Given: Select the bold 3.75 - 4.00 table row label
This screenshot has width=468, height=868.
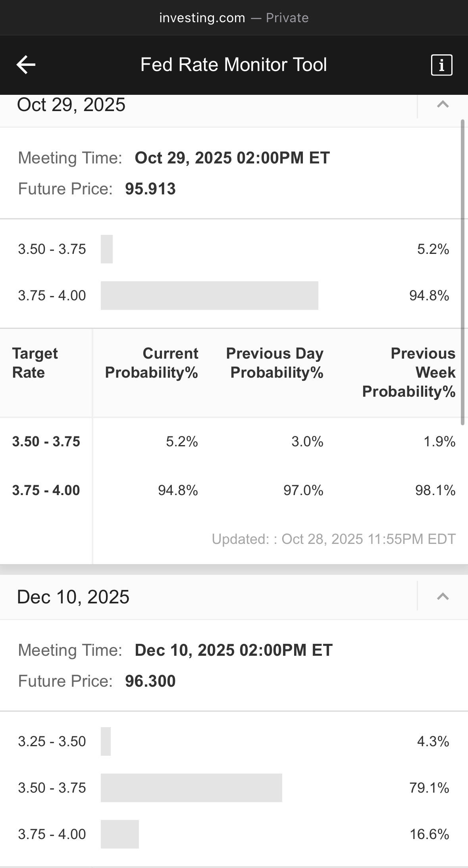Looking at the screenshot, I should 46,490.
